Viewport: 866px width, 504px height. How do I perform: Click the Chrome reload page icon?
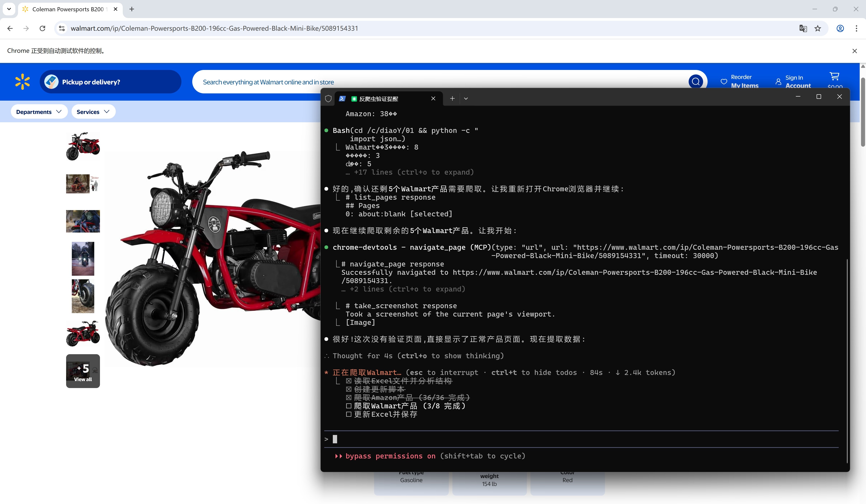[x=42, y=28]
